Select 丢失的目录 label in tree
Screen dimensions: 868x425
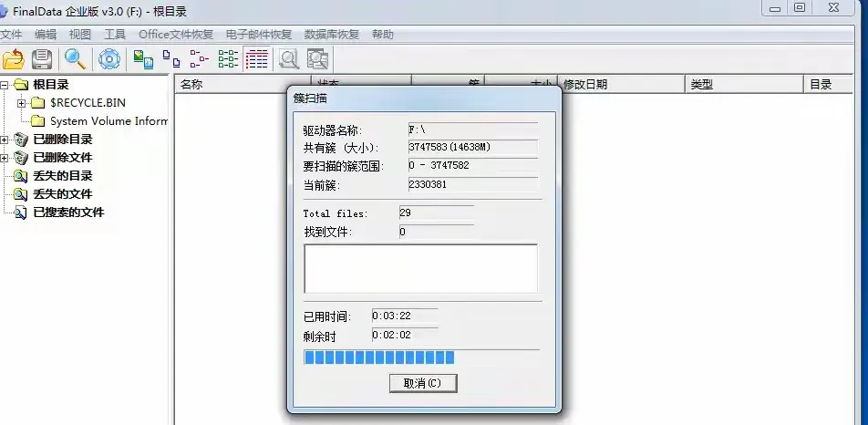[x=63, y=176]
